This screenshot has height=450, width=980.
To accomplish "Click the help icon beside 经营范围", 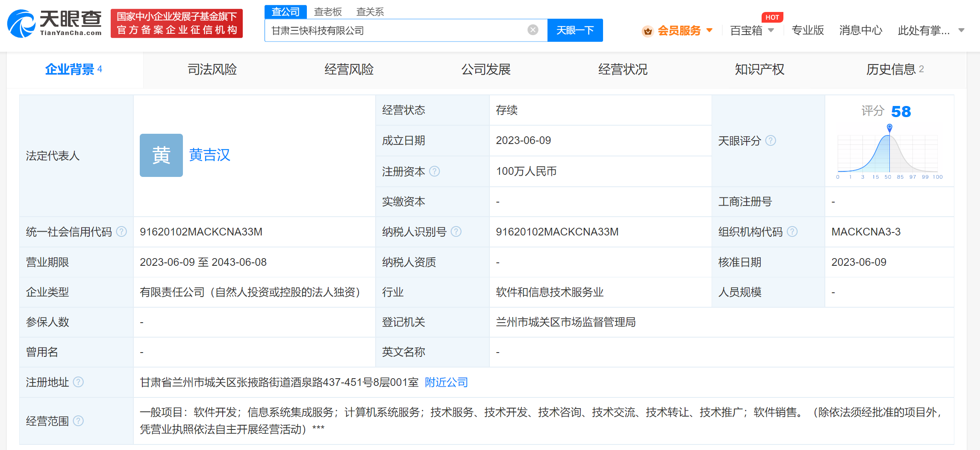I will 78,421.
